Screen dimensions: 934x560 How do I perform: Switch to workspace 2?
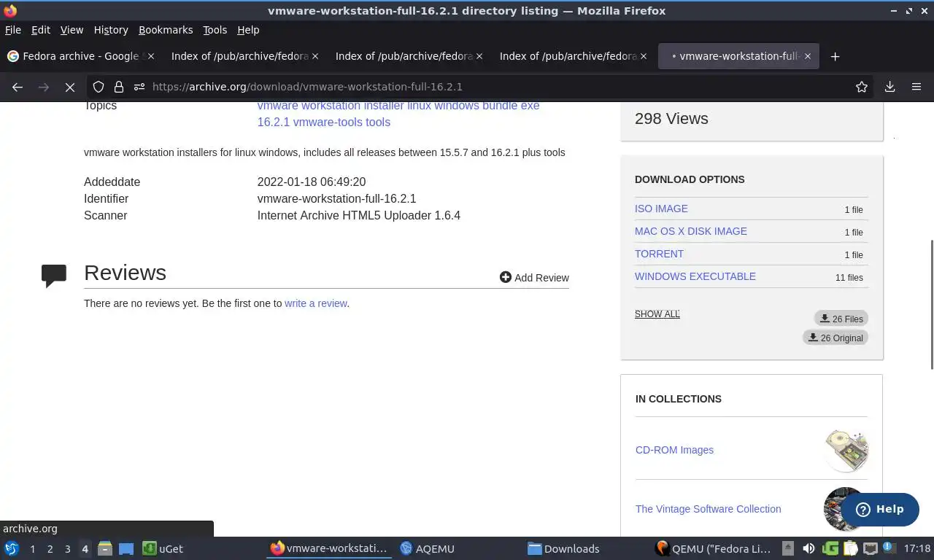(50, 549)
